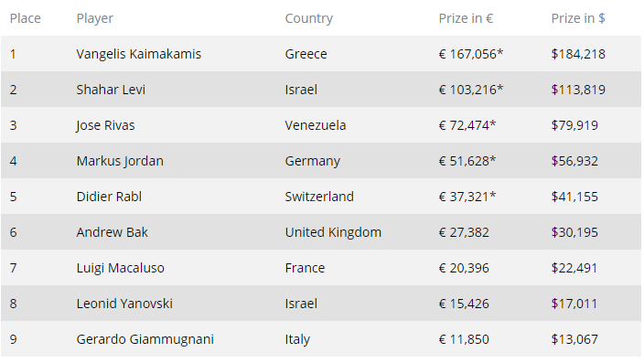
Task: Click Markus Jordan's name cell
Action: [120, 161]
